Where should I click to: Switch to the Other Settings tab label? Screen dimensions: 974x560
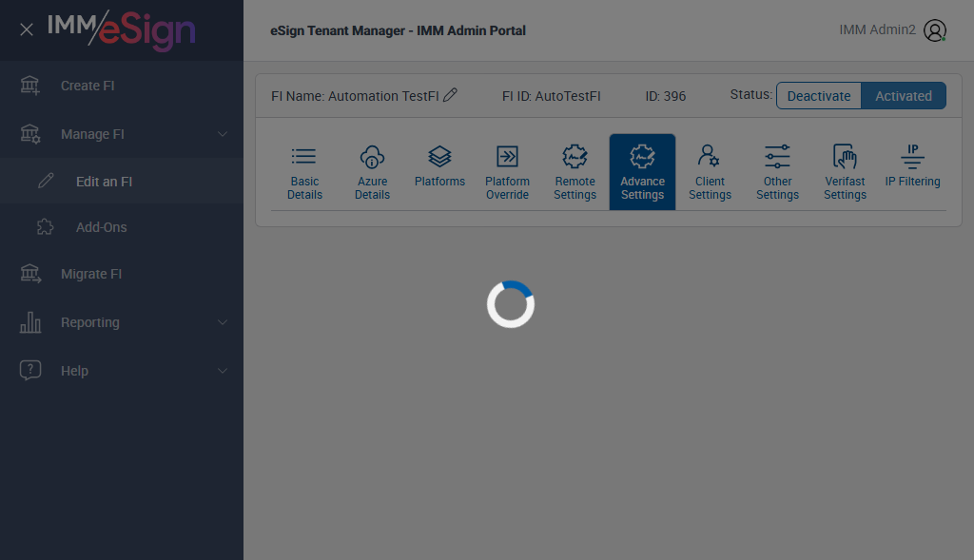tap(778, 188)
